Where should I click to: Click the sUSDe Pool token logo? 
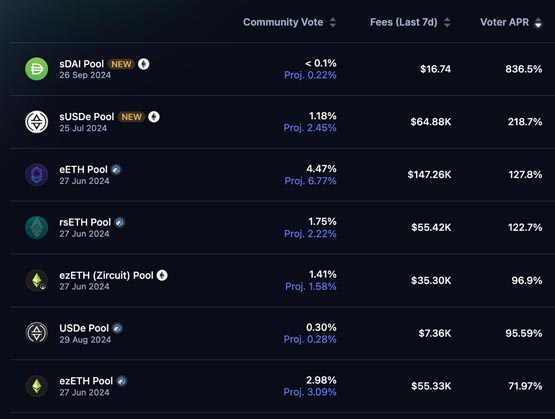pyautogui.click(x=36, y=122)
